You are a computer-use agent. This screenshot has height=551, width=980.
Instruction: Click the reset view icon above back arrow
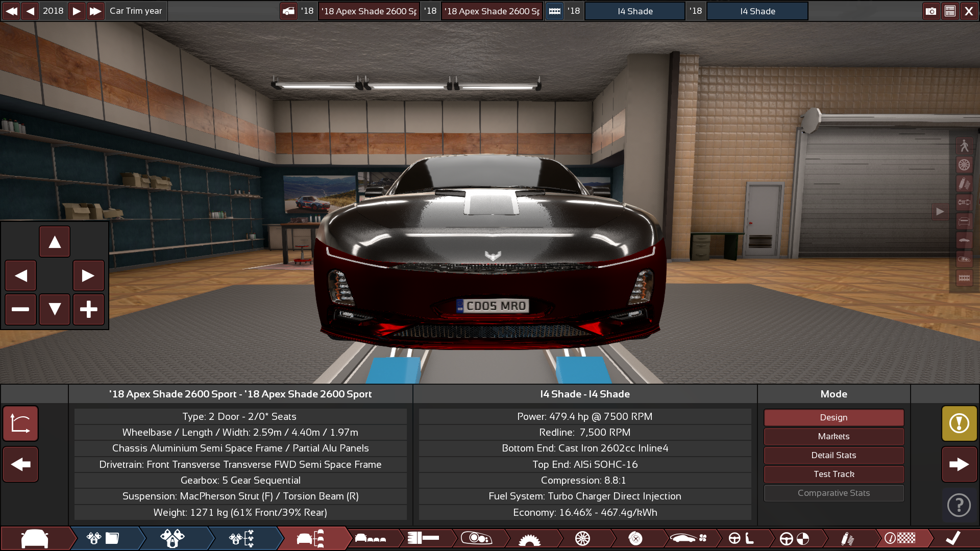pos(20,423)
